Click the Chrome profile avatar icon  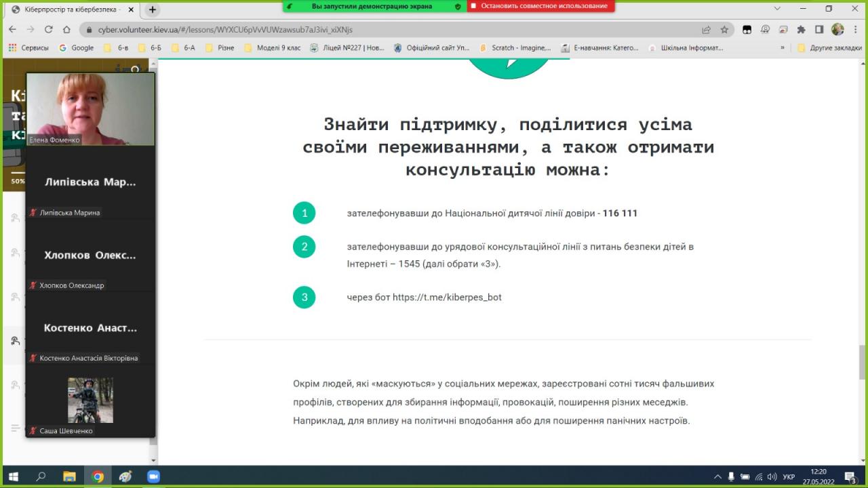(x=837, y=30)
